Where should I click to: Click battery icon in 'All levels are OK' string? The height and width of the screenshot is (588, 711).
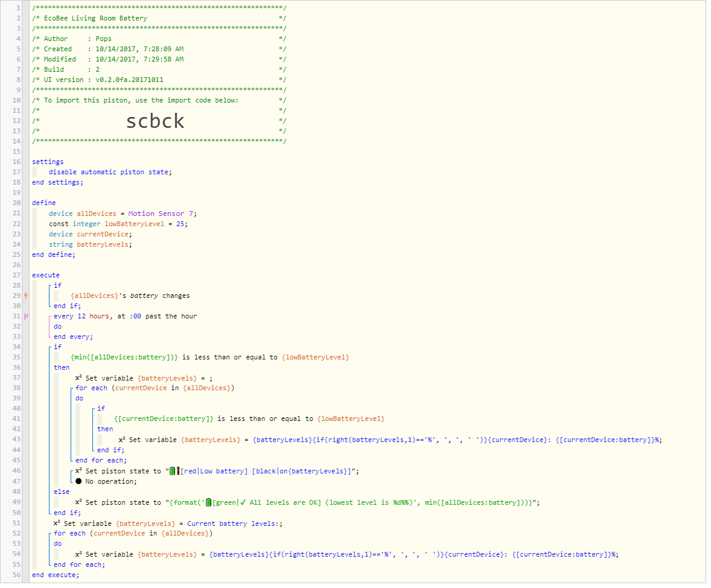(209, 502)
